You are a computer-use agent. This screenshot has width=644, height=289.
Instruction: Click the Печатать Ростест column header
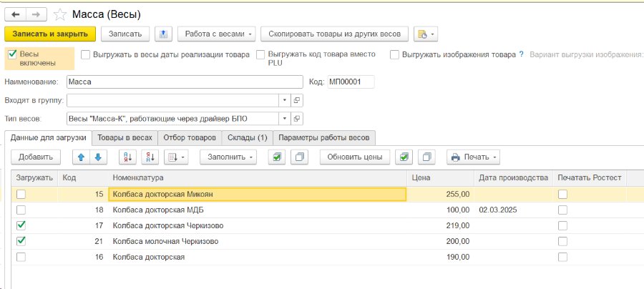(x=590, y=177)
